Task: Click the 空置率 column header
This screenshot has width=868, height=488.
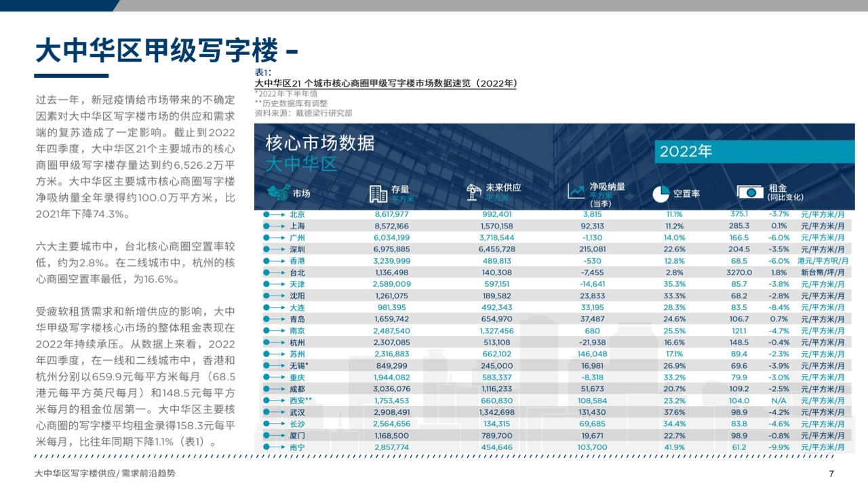Action: (686, 194)
